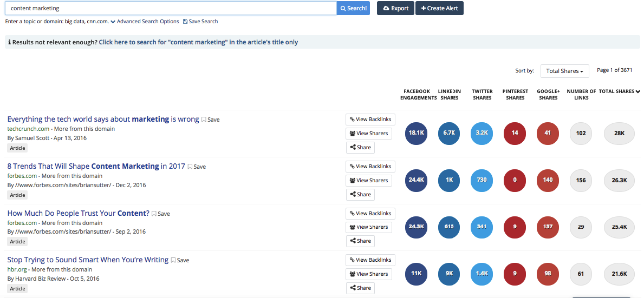Sort by Facebook Engagements column header
Viewport: 644px width, 298px height.
pos(418,95)
